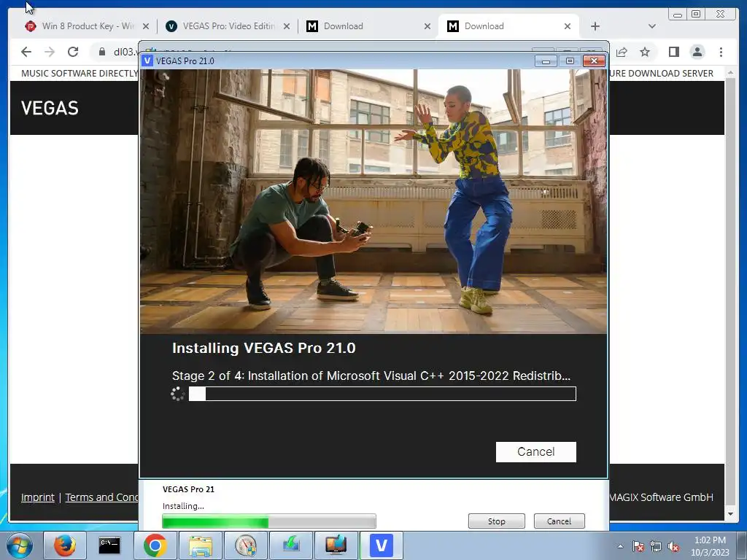Click the installer splash photo

pos(373,201)
